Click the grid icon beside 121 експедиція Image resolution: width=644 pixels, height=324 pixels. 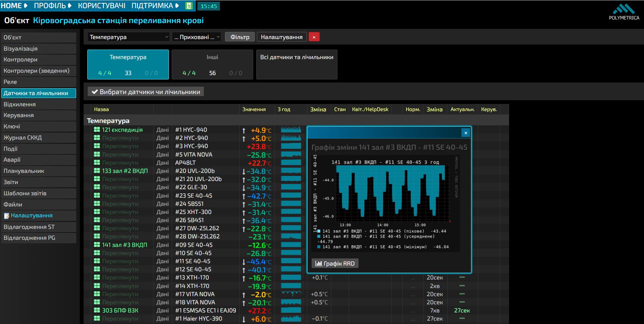97,130
